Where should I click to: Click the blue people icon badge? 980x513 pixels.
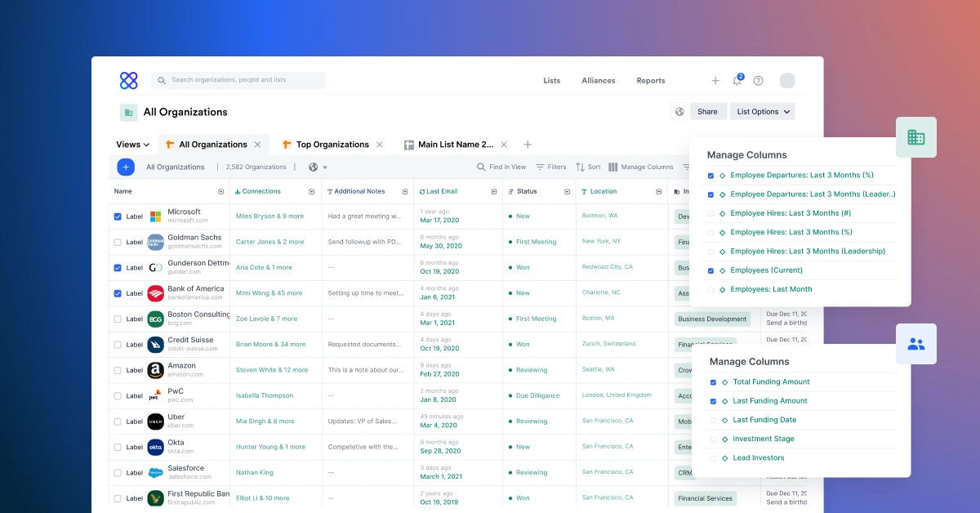tap(916, 344)
